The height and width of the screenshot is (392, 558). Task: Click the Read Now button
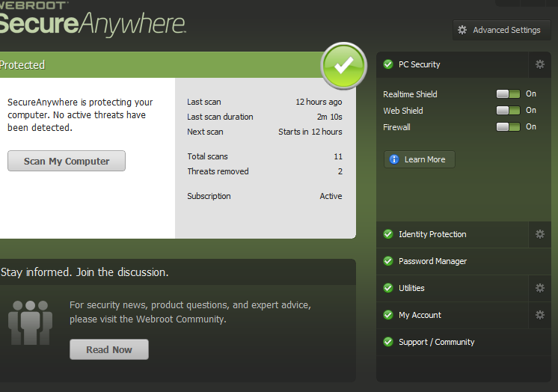[109, 349]
